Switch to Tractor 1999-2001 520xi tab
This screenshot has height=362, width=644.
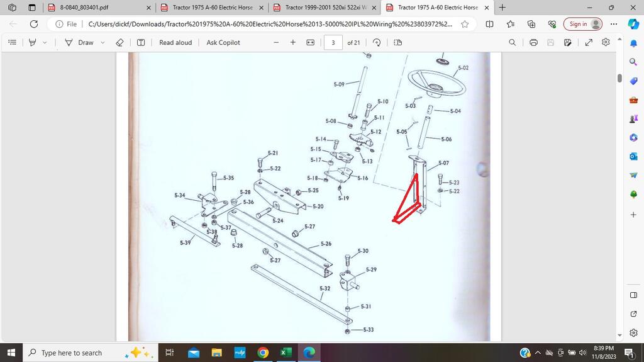click(325, 8)
